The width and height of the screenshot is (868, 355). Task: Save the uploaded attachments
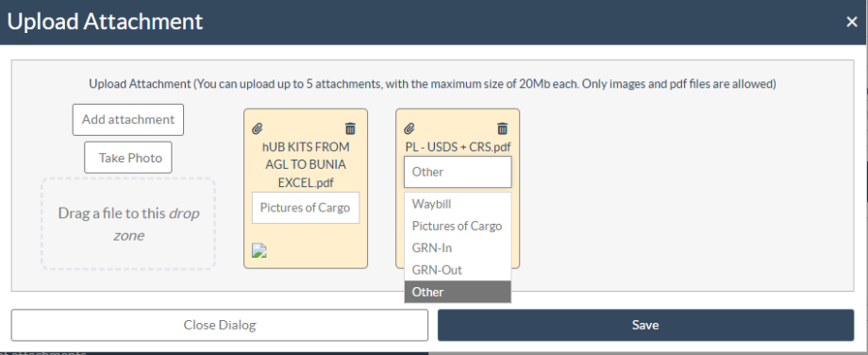coord(645,325)
